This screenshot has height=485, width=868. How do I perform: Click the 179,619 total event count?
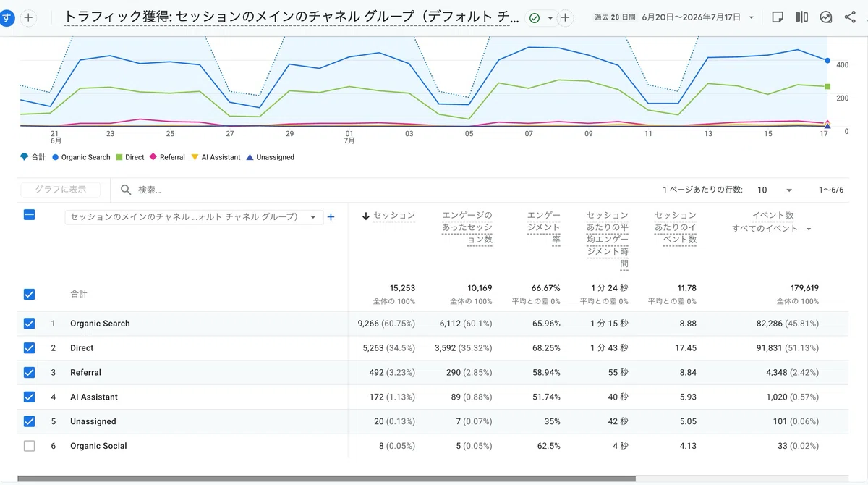(x=803, y=288)
